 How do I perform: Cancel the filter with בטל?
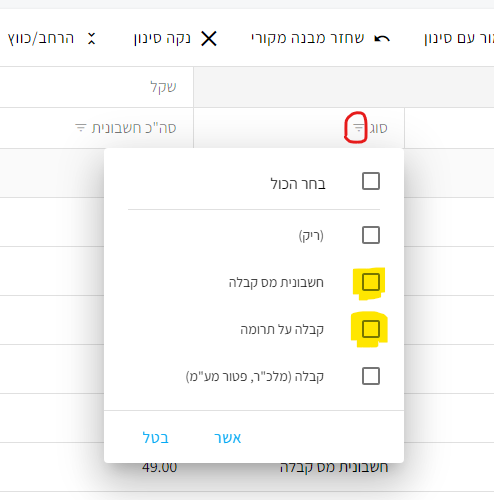coord(156,438)
